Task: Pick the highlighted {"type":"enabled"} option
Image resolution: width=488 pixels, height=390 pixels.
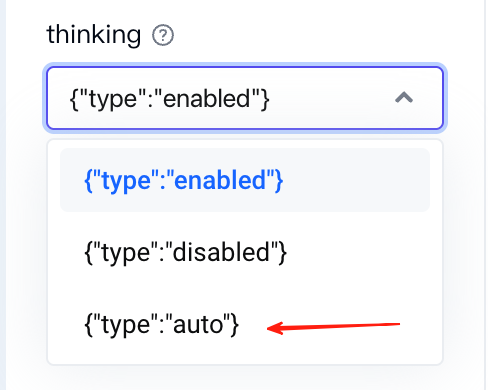Action: [245, 180]
